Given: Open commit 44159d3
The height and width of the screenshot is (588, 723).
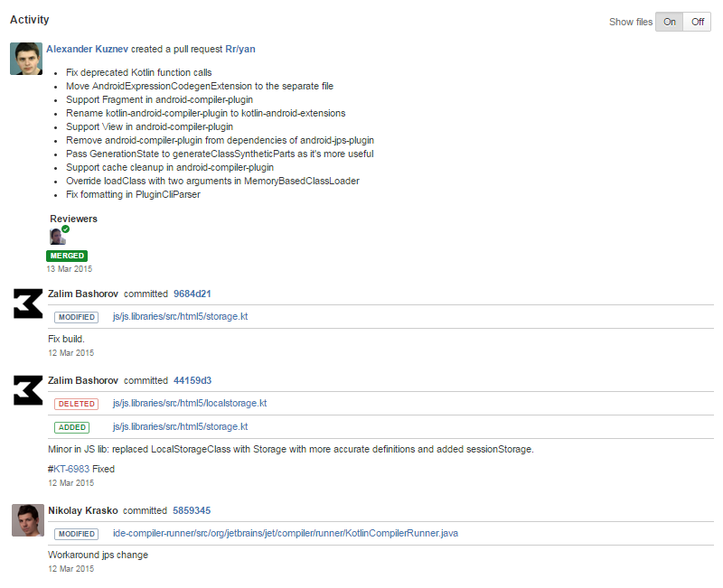Looking at the screenshot, I should pyautogui.click(x=192, y=381).
